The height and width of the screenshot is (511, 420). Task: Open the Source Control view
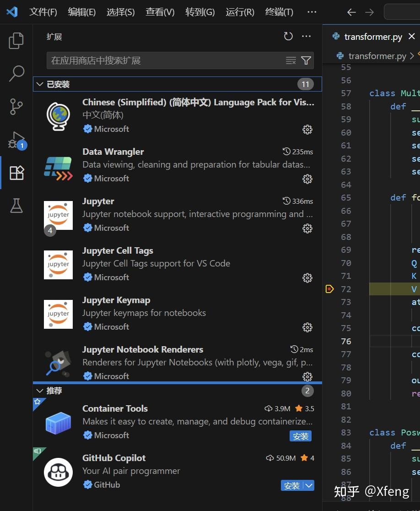point(16,106)
